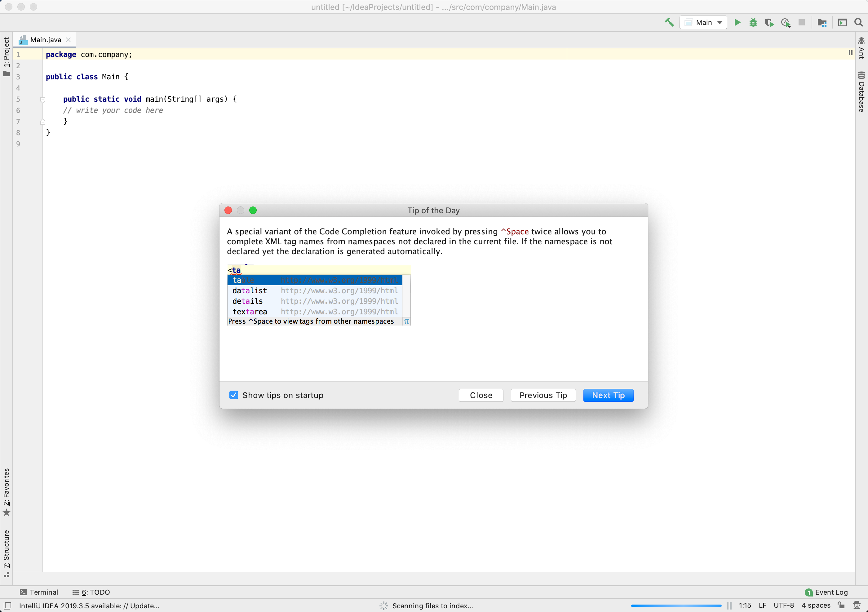Start debugging with the bug icon
The width and height of the screenshot is (868, 612).
pyautogui.click(x=753, y=22)
